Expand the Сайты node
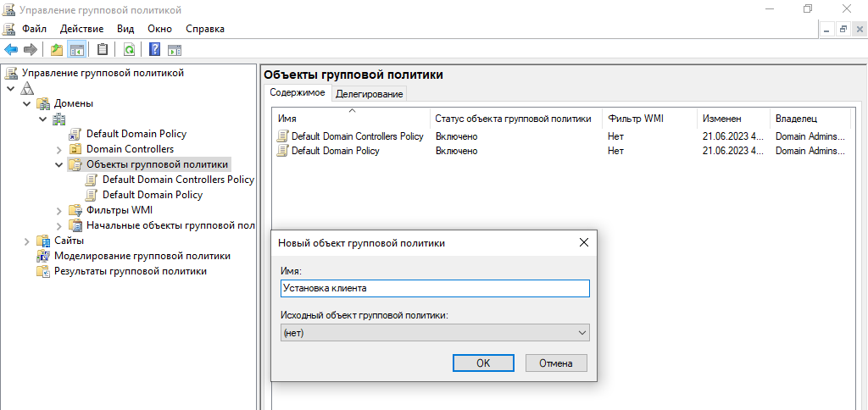This screenshot has height=410, width=868. click(x=27, y=241)
